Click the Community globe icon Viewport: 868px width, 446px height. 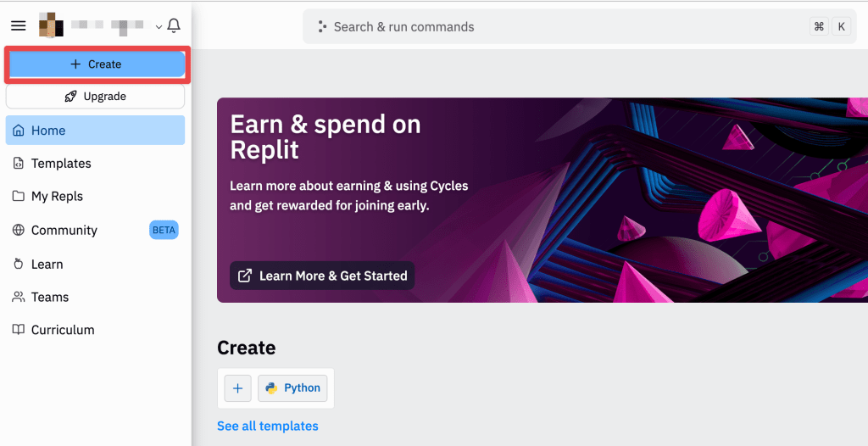click(x=19, y=230)
